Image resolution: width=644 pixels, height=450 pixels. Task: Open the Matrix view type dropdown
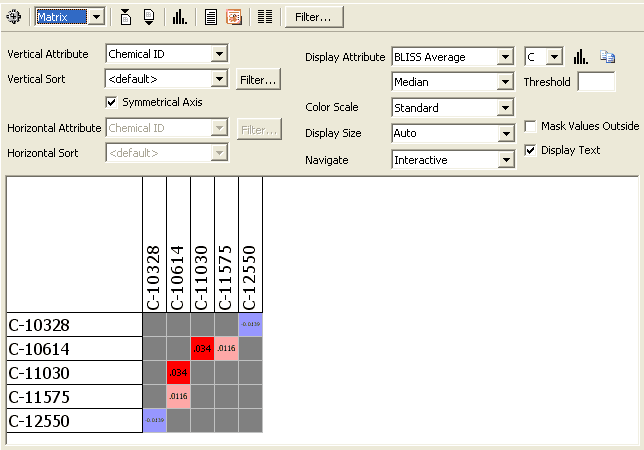pos(97,17)
